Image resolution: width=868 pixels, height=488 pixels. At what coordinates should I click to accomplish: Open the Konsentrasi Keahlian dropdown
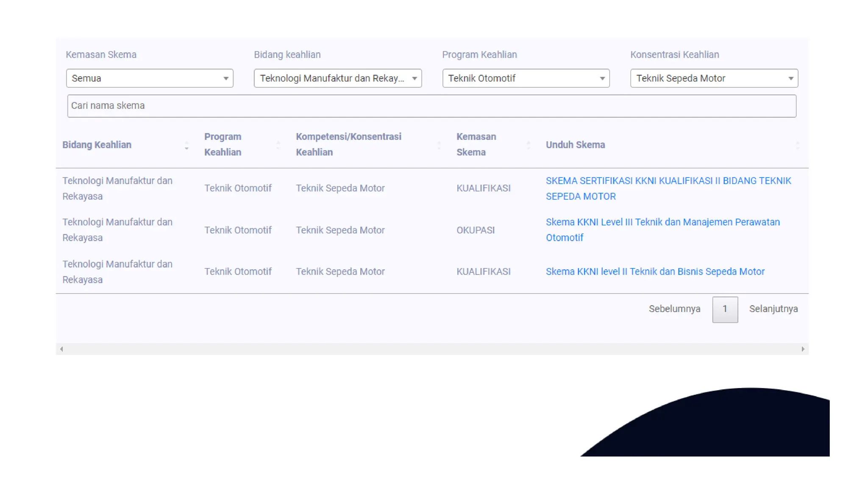(714, 78)
